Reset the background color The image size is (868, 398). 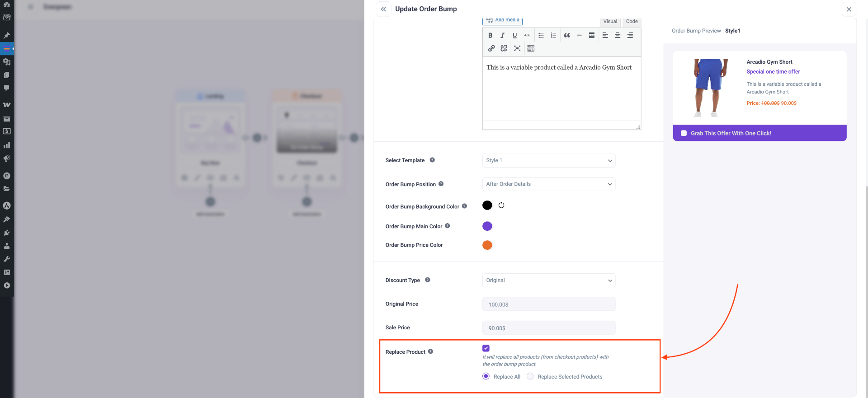tap(501, 205)
